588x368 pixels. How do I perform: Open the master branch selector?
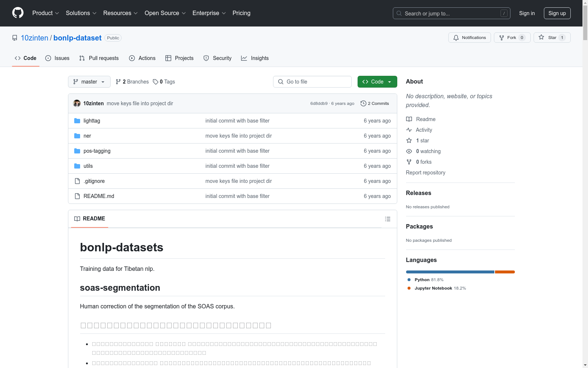[x=89, y=82]
